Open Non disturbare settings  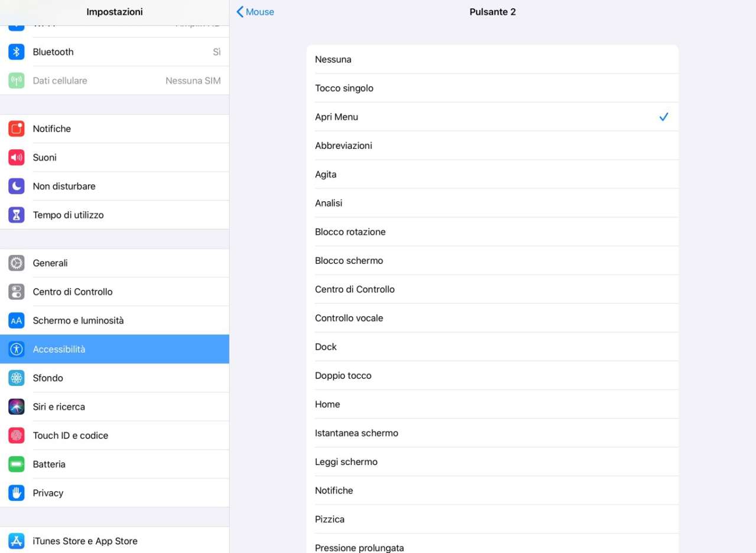tap(115, 186)
